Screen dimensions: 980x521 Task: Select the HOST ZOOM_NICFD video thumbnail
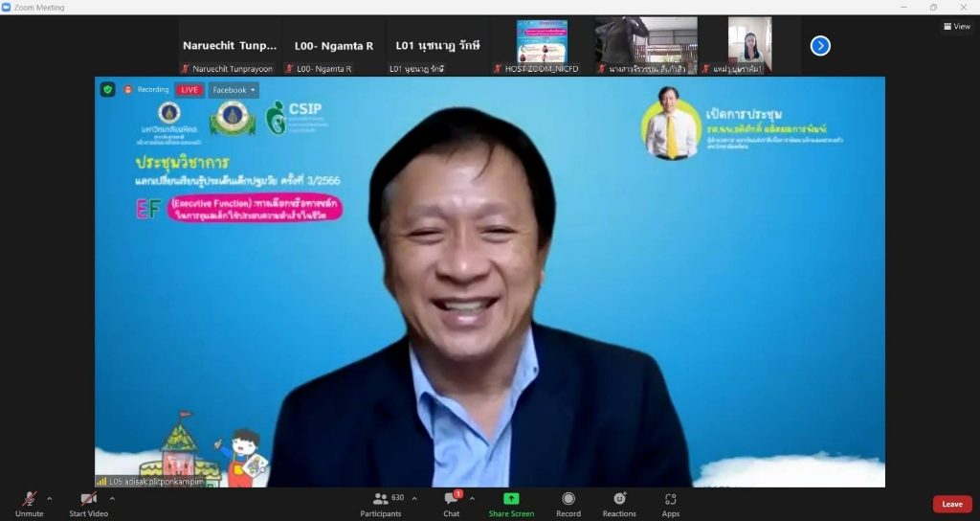(542, 44)
